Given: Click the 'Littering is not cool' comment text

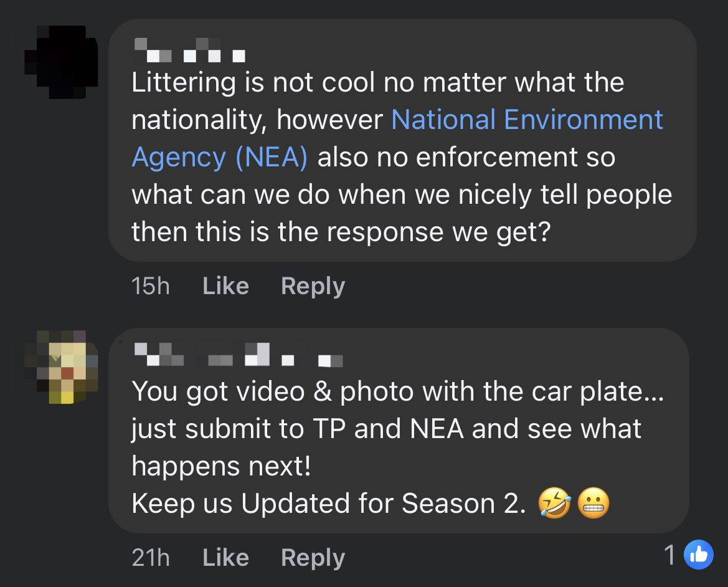Looking at the screenshot, I should (x=377, y=82).
